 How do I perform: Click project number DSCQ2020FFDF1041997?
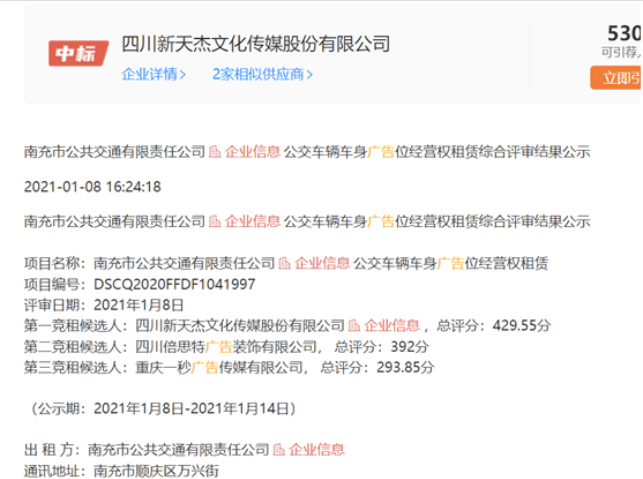click(175, 284)
